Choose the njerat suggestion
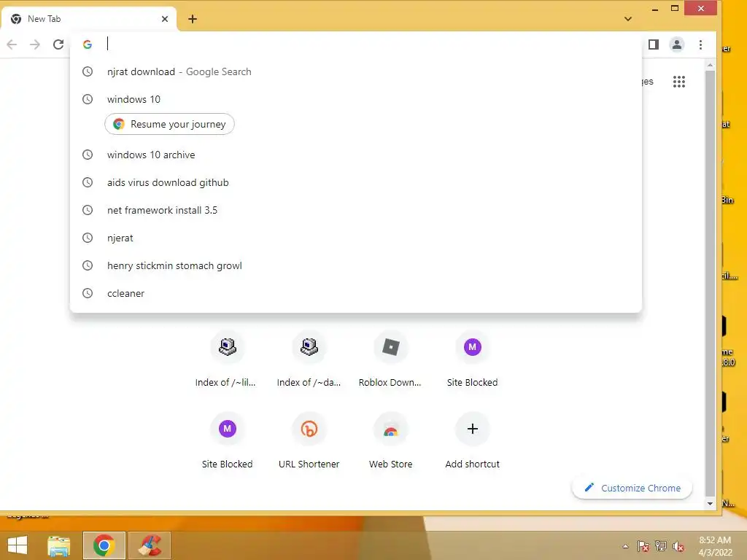Screen dimensions: 747x560 tap(355, 238)
